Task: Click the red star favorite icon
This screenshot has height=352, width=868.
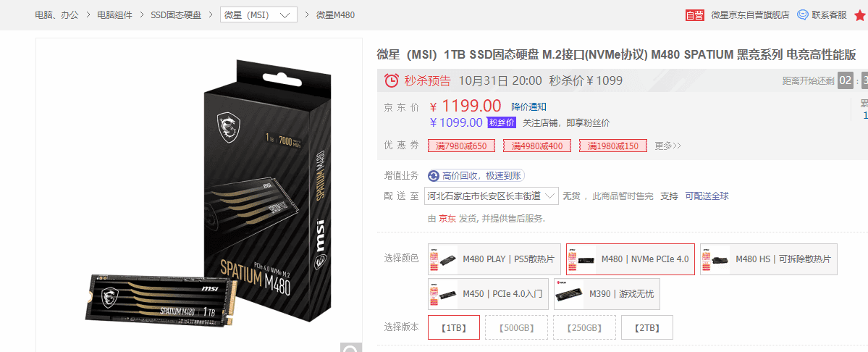Action: click(x=860, y=15)
